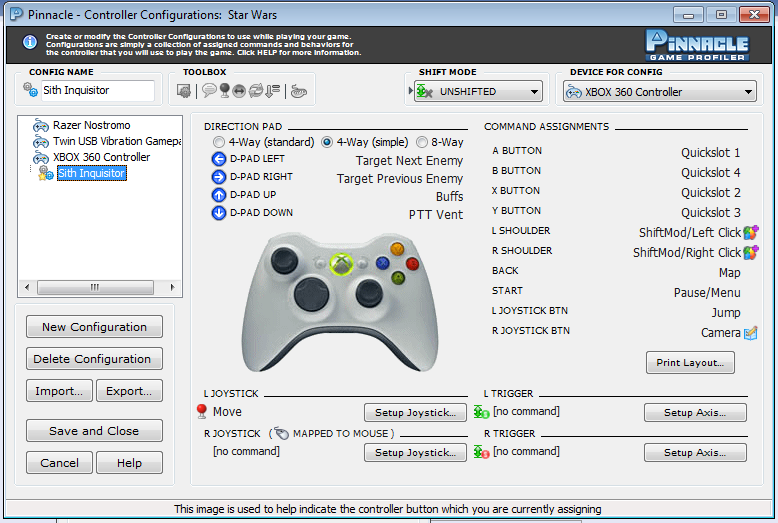This screenshot has height=523, width=778.
Task: Click Setup Joystick for L JOYSTICK
Action: (415, 412)
